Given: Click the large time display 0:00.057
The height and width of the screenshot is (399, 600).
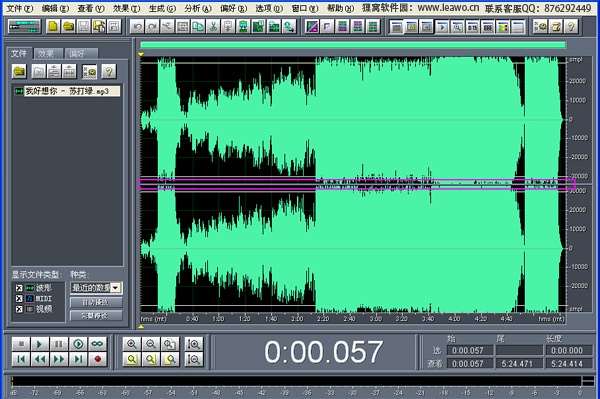Looking at the screenshot, I should coord(323,352).
